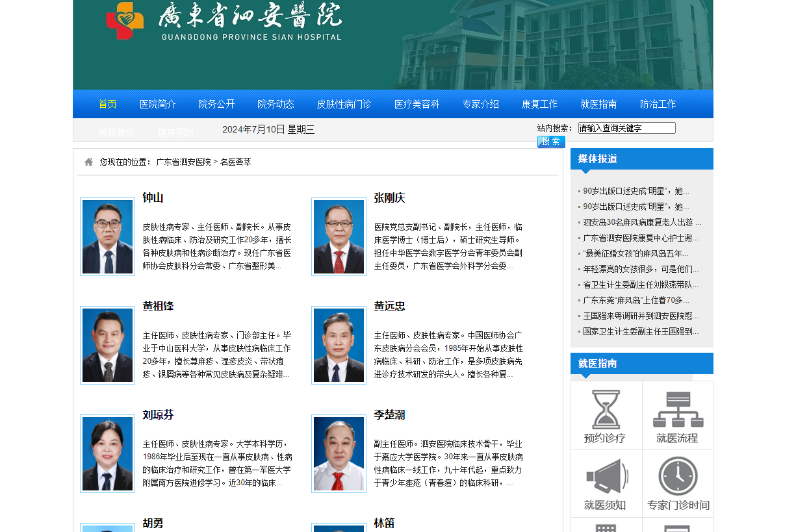Click 钟山 description ending 广东省整形美
Screen dimensions: 809x532
217,246
